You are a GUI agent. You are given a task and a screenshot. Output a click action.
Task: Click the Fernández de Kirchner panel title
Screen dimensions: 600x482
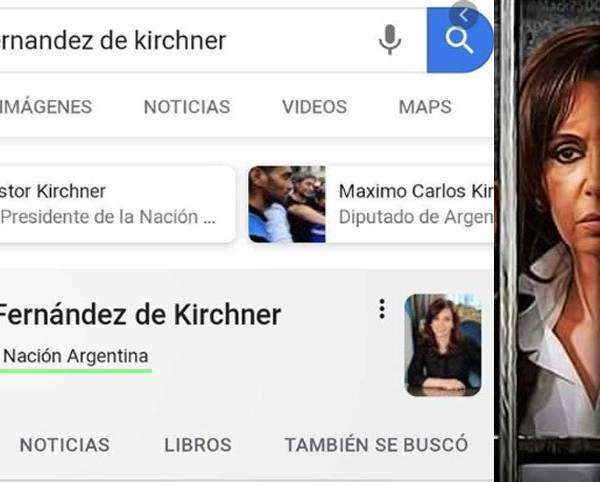click(140, 315)
